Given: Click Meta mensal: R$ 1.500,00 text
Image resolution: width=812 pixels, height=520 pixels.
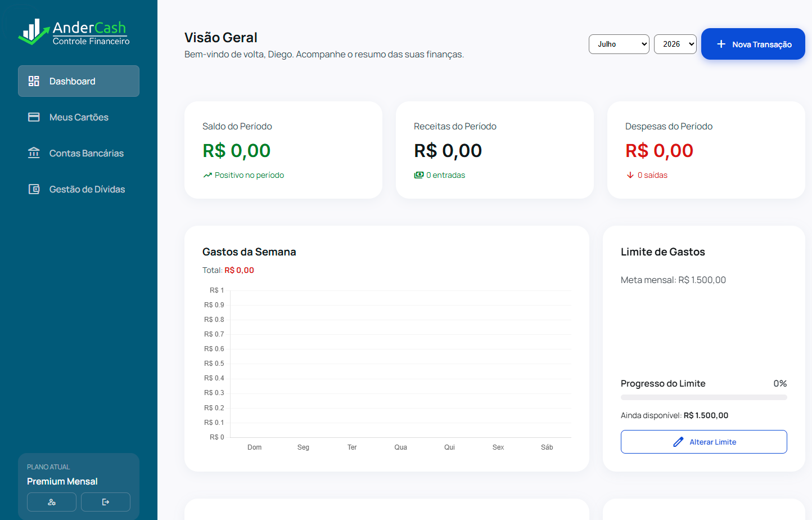Looking at the screenshot, I should point(673,280).
